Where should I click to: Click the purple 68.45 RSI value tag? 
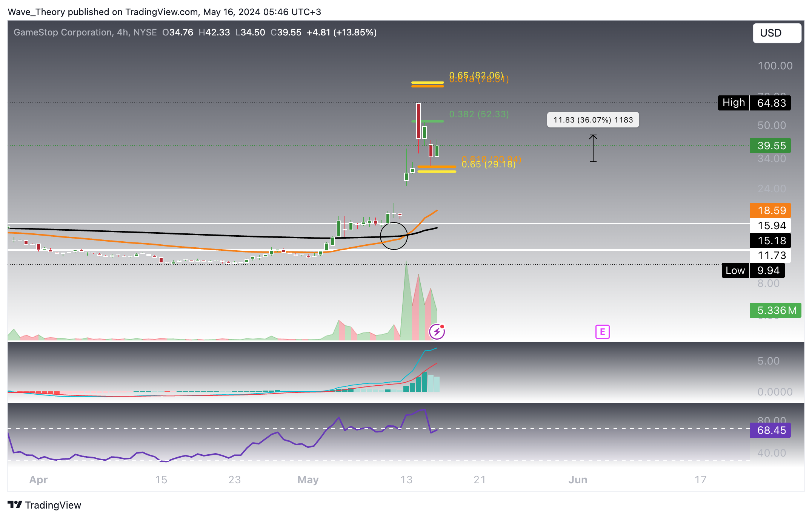point(770,430)
